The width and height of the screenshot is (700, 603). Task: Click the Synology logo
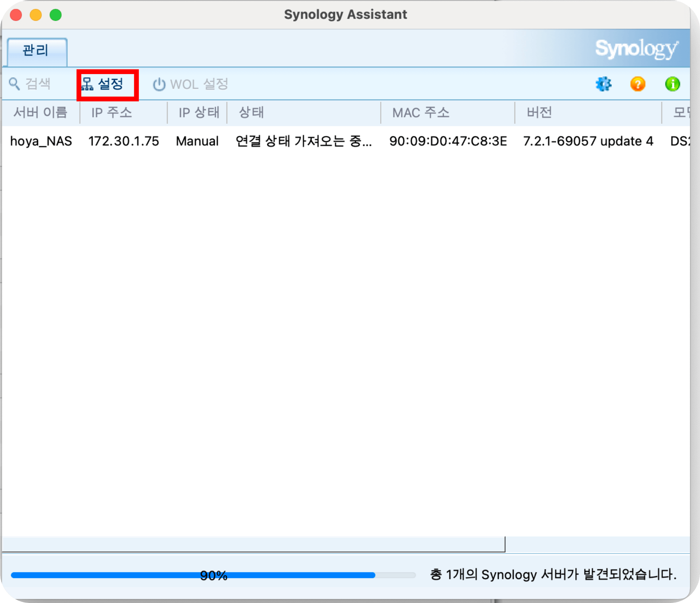coord(637,49)
